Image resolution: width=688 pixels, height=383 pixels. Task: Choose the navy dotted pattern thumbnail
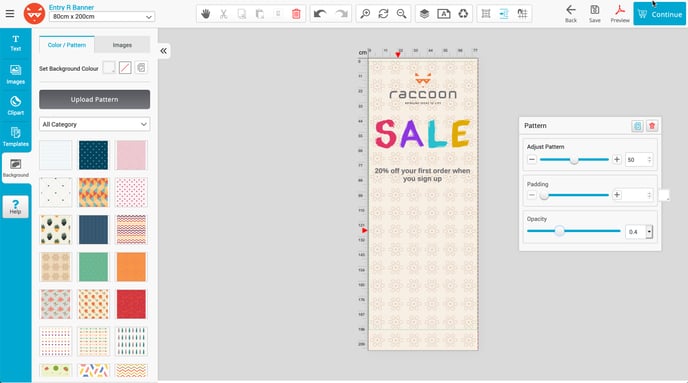tap(93, 155)
